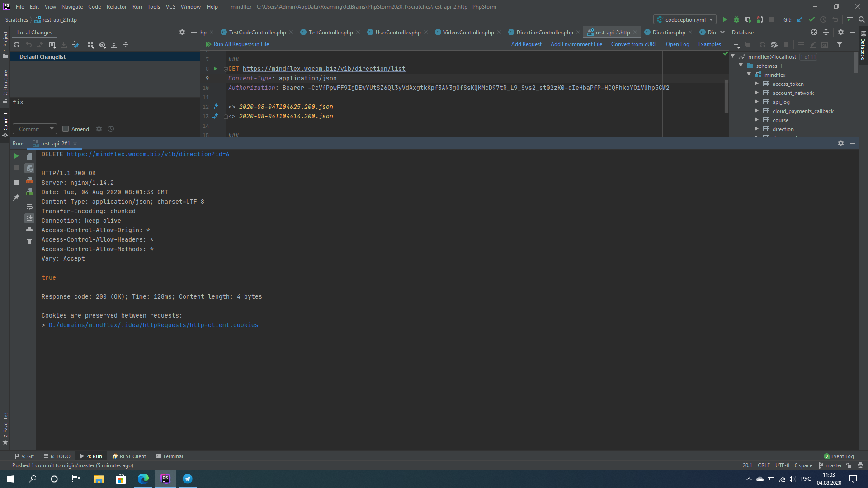Pin the Run tab with pin icon
Viewport: 868px width, 488px height.
(x=16, y=197)
